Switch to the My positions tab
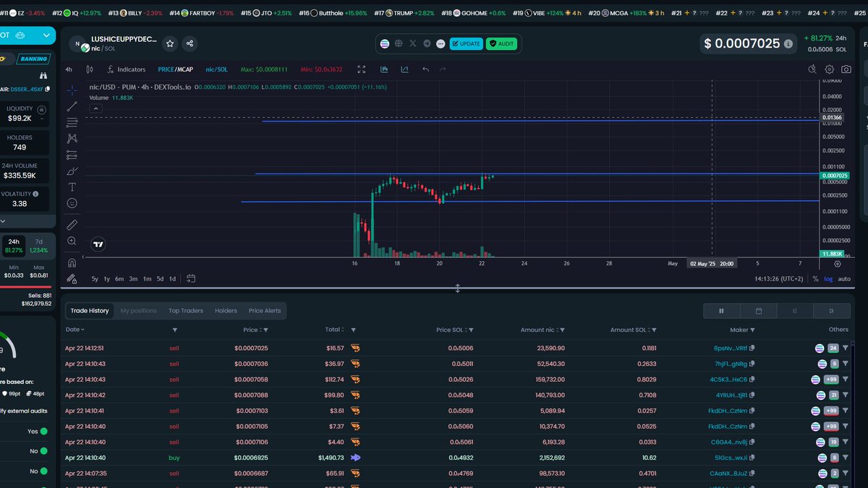The image size is (868, 488). pyautogui.click(x=138, y=311)
